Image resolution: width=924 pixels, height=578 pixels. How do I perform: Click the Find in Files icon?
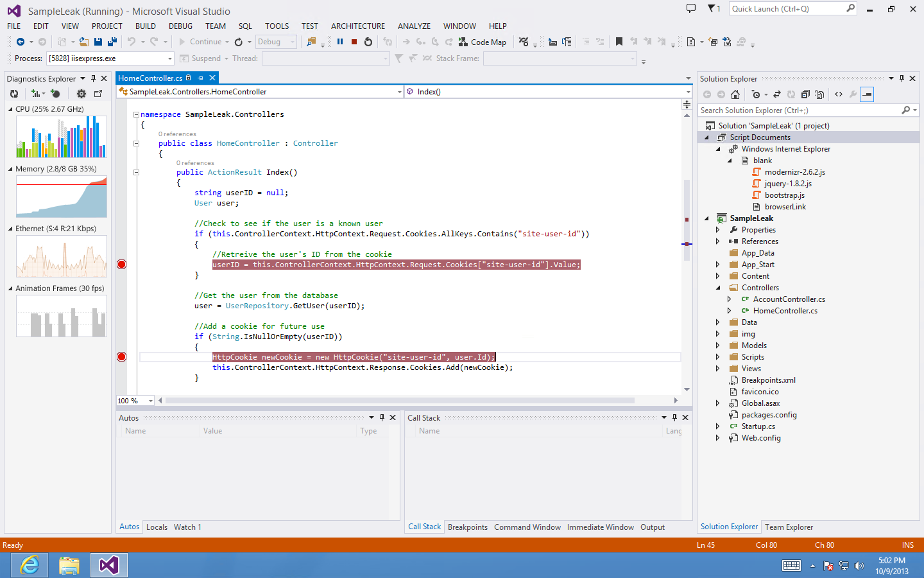coord(311,42)
